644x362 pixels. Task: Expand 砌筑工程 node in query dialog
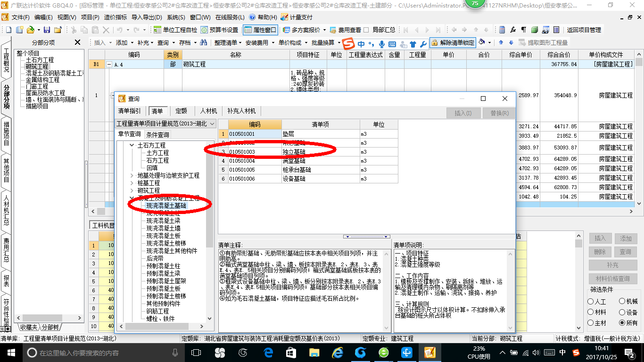pos(132,190)
